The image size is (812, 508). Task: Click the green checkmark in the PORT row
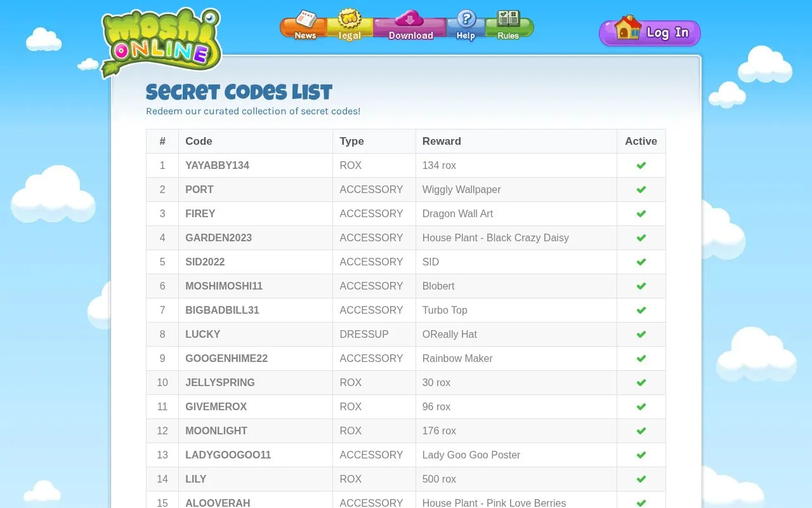tap(641, 189)
